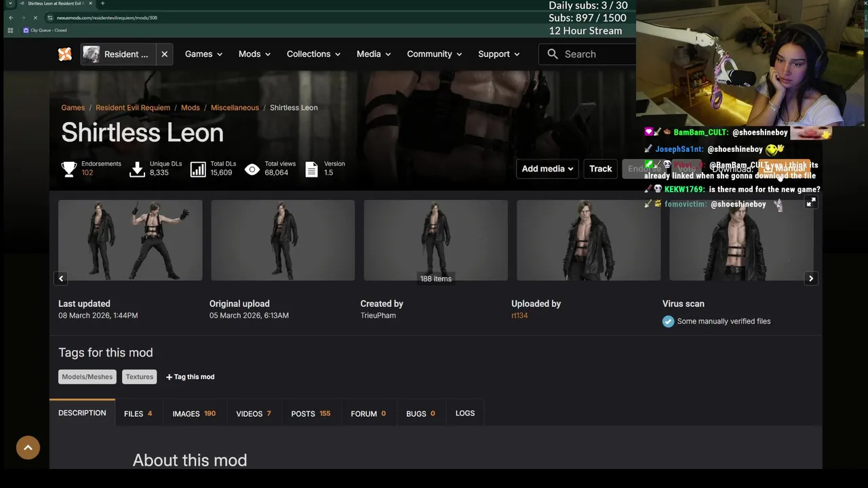
Task: Select the Models/Meshes tag
Action: tap(87, 377)
